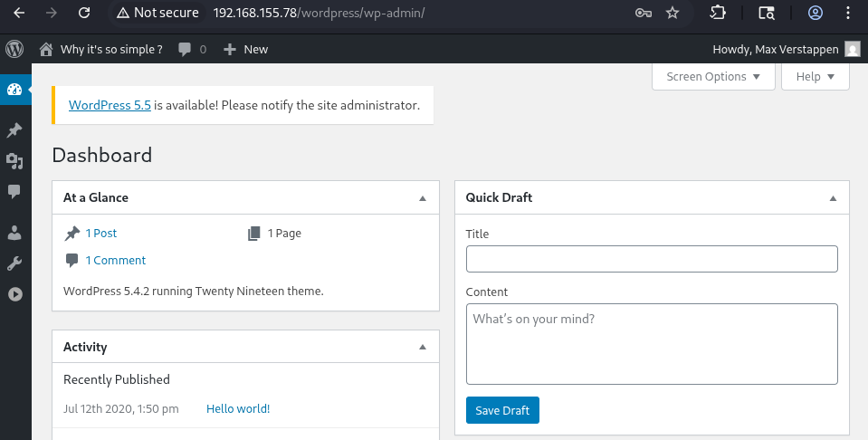Image resolution: width=868 pixels, height=440 pixels.
Task: Click Collapse menu play icon in sidebar
Action: tap(15, 294)
